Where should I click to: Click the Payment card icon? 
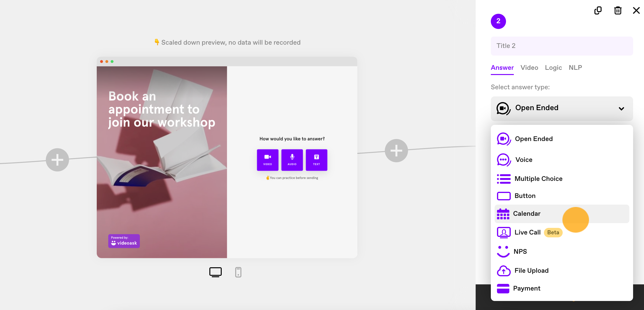(x=503, y=288)
